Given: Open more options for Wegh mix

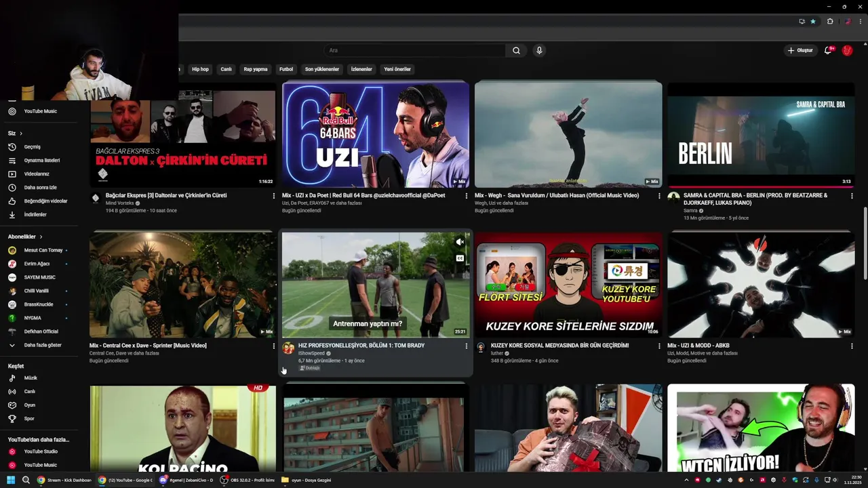Looking at the screenshot, I should coord(659,196).
